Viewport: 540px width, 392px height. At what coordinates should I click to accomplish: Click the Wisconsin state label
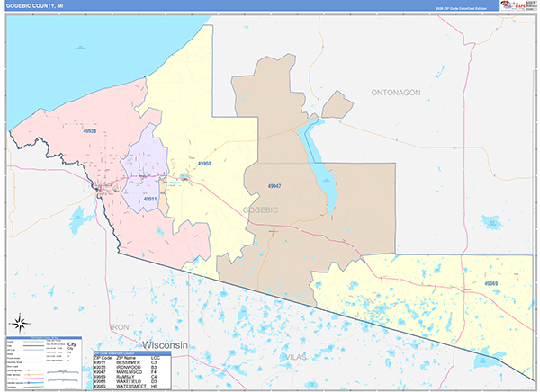tap(166, 345)
